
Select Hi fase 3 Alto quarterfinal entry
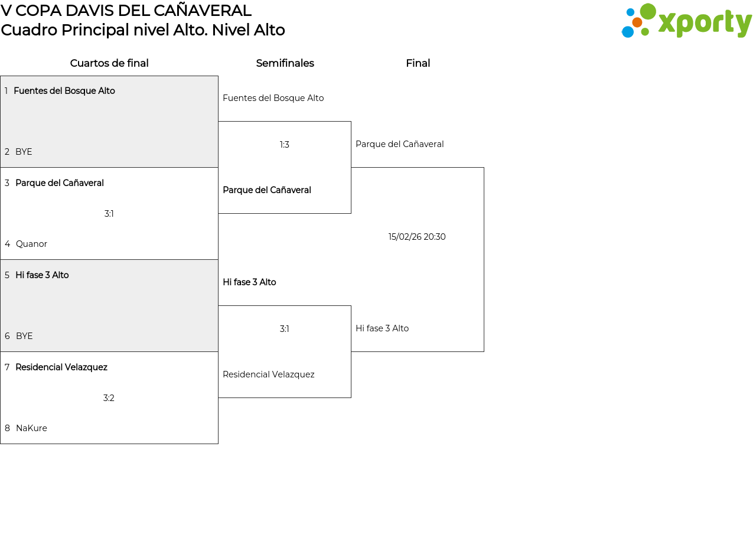coord(42,275)
